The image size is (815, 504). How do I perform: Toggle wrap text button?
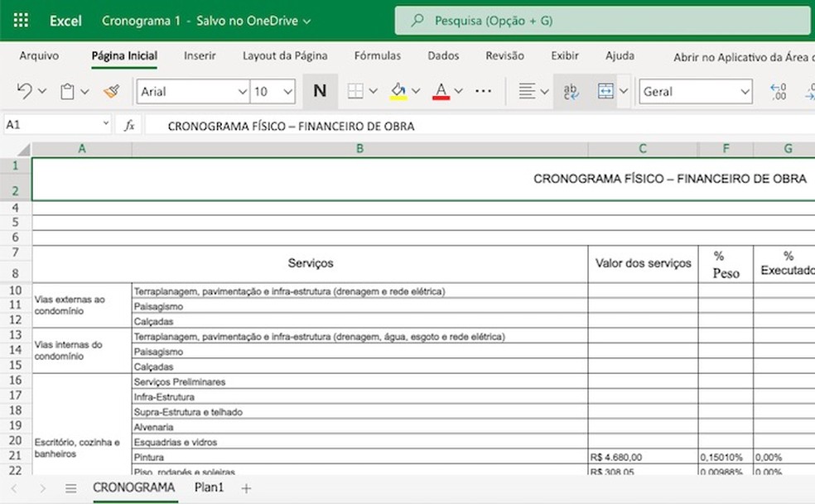[571, 92]
